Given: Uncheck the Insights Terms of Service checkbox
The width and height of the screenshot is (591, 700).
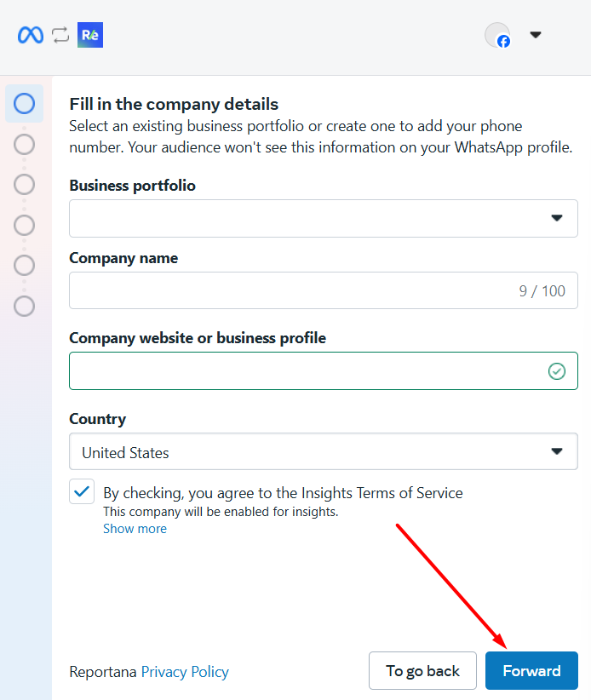Looking at the screenshot, I should [x=82, y=492].
